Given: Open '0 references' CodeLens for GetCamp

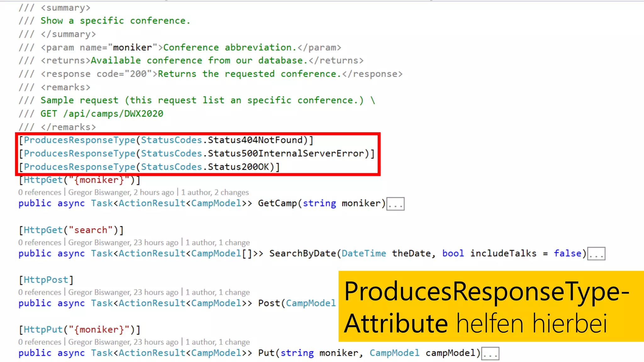Looking at the screenshot, I should click(40, 192).
